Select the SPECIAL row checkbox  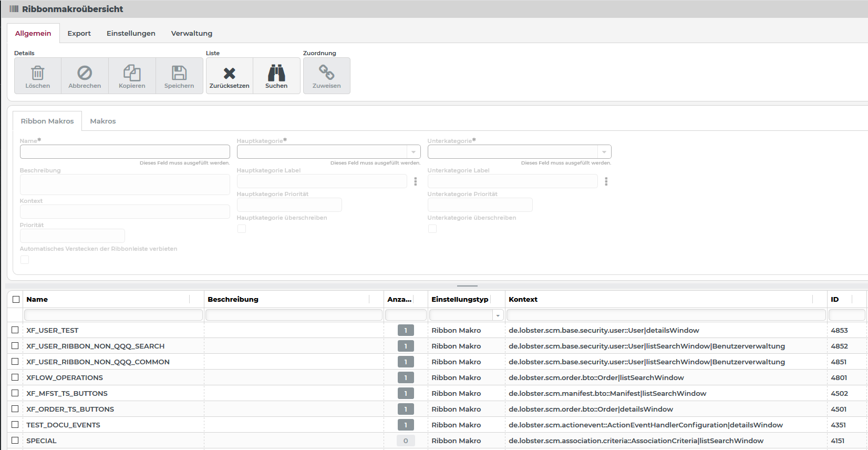coord(15,441)
